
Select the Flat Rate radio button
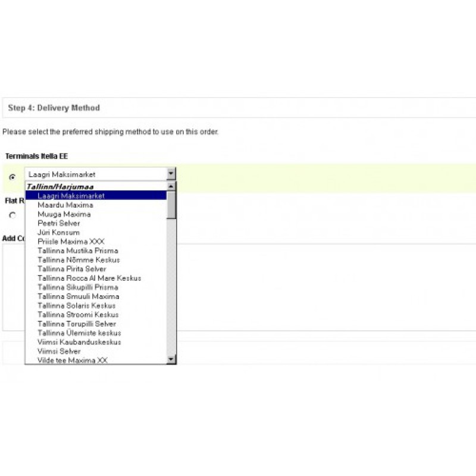point(12,215)
